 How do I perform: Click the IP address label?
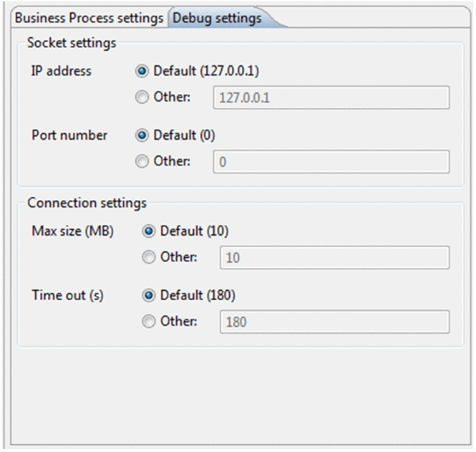tap(62, 72)
